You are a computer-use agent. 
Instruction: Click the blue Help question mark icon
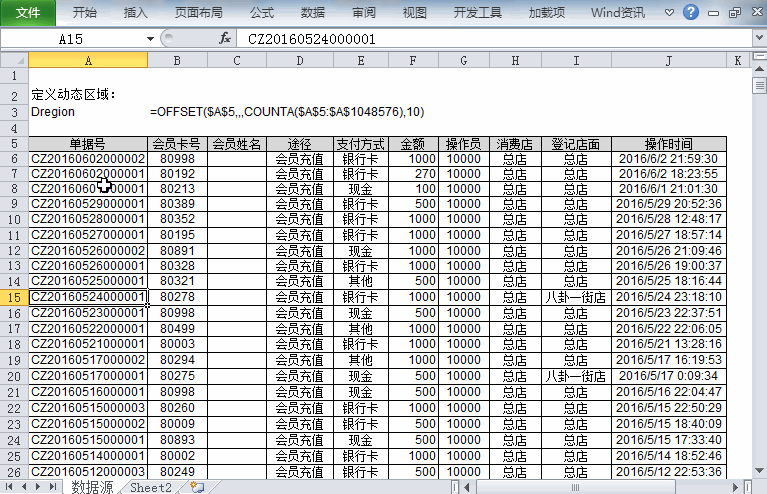point(691,12)
